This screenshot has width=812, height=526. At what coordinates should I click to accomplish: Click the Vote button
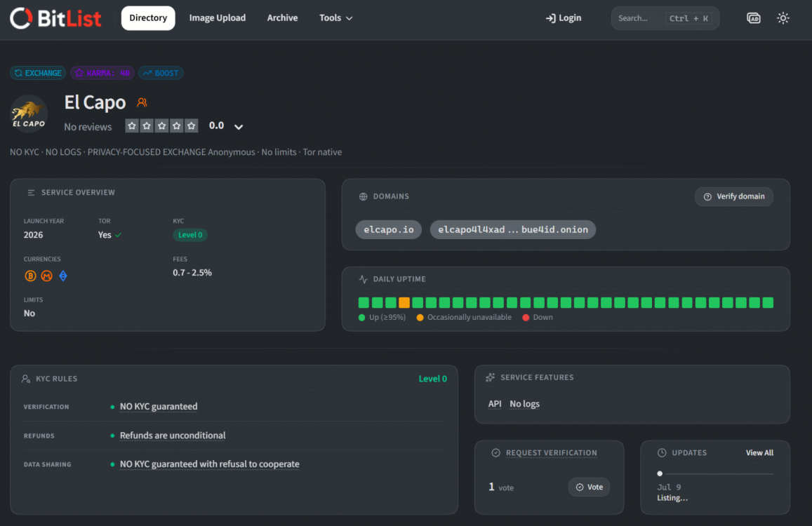(x=590, y=487)
